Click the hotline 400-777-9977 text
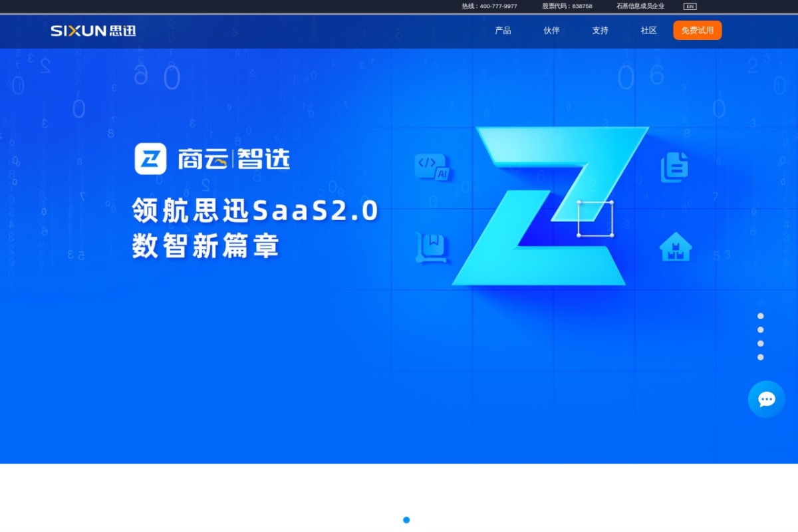Viewport: 798px width, 532px height. point(489,6)
